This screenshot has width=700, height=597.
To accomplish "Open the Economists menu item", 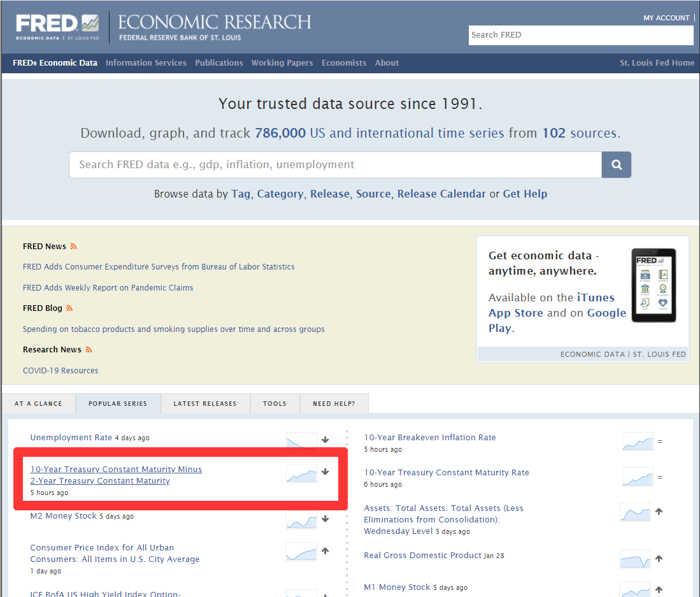I will pos(344,63).
